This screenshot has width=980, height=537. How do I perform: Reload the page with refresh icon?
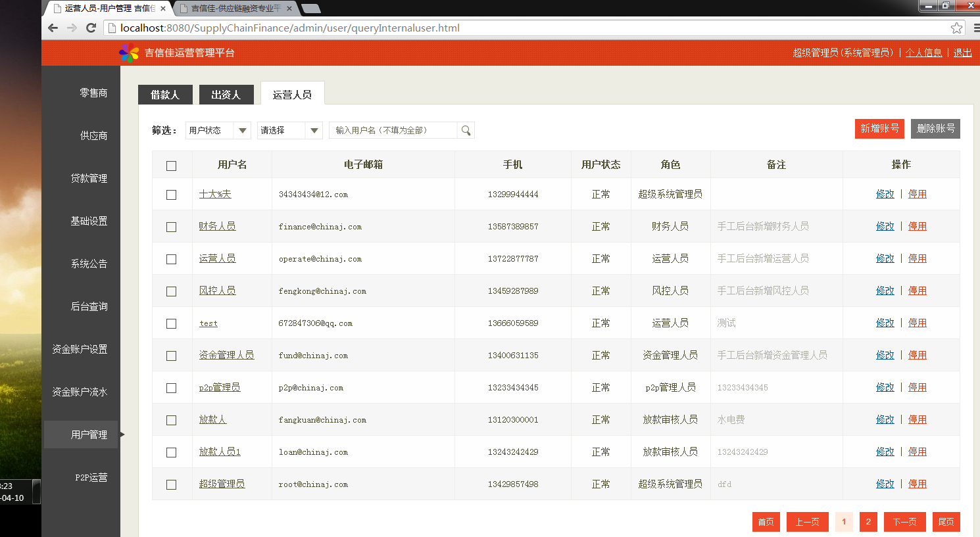coord(91,28)
